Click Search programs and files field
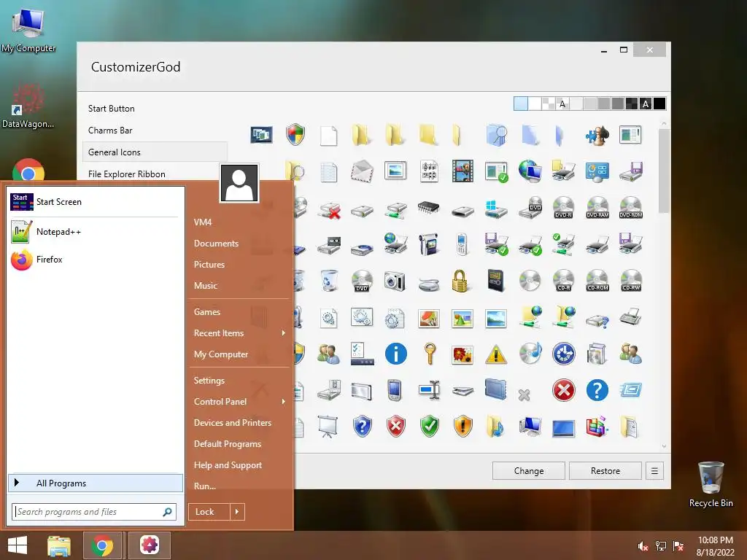Viewport: 747px width, 560px height. point(94,512)
